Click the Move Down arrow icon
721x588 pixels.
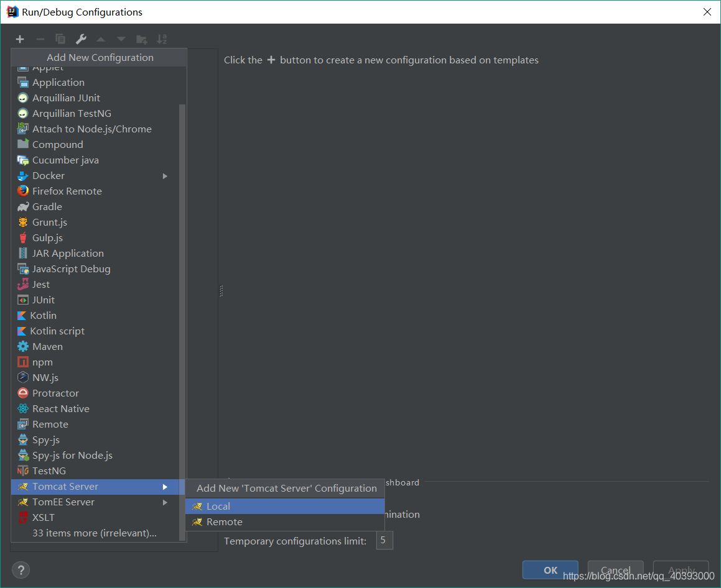[121, 40]
